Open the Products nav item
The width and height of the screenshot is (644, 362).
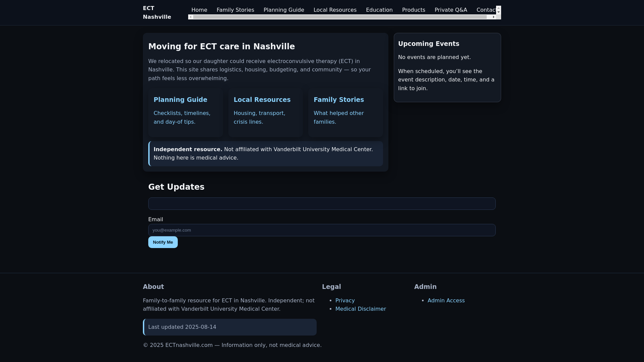[x=414, y=10]
